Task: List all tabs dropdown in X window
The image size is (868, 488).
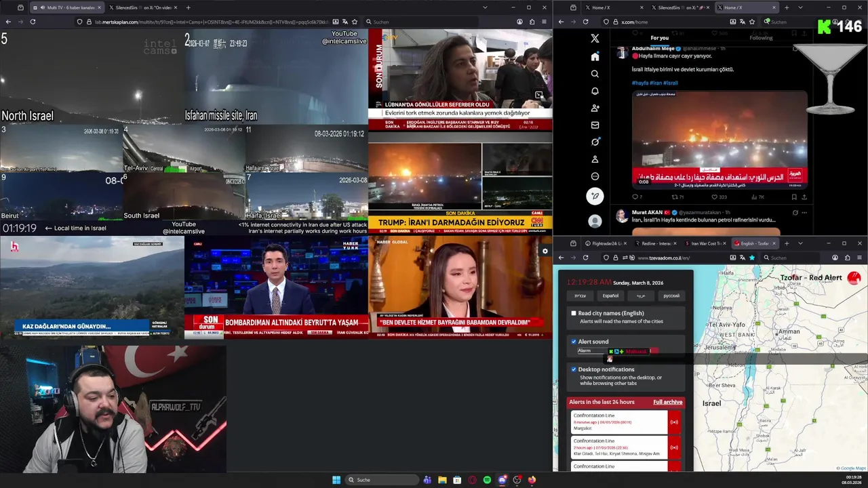Action: (x=800, y=7)
